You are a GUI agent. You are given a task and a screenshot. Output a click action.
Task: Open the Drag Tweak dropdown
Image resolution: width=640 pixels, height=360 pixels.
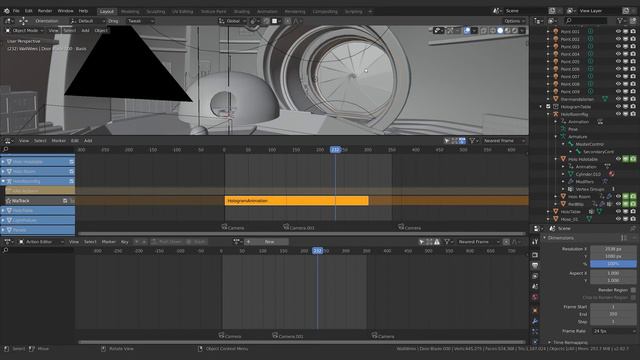(x=141, y=21)
